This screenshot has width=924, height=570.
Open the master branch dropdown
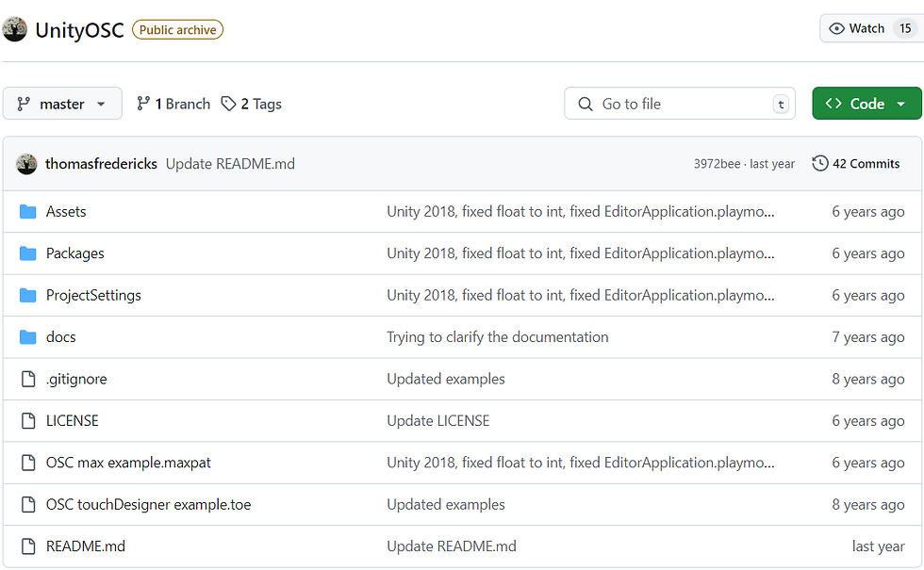[62, 104]
